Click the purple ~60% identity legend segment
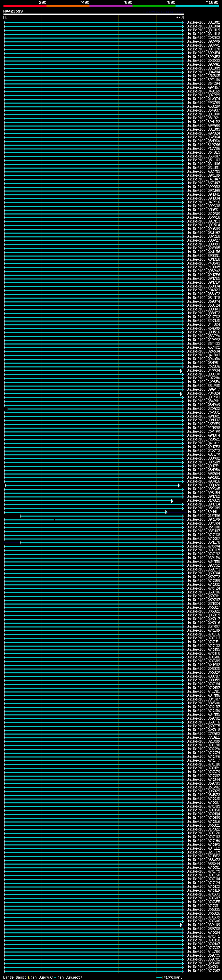222x980 pixels. pyautogui.click(x=111, y=6)
